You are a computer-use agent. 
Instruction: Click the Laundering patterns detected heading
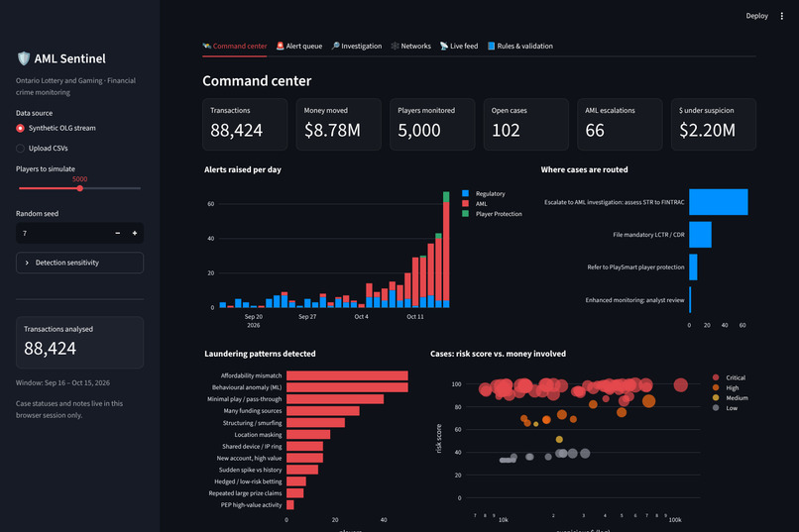tap(260, 354)
